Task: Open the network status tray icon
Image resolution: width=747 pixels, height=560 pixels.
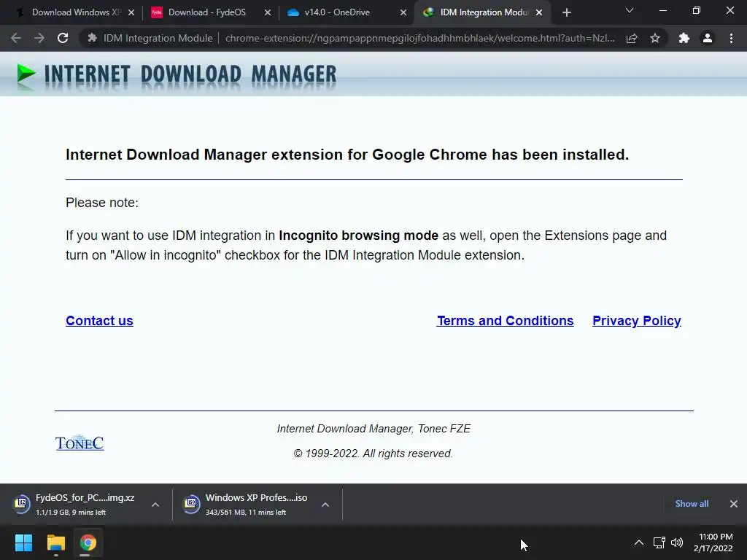Action: coord(659,542)
